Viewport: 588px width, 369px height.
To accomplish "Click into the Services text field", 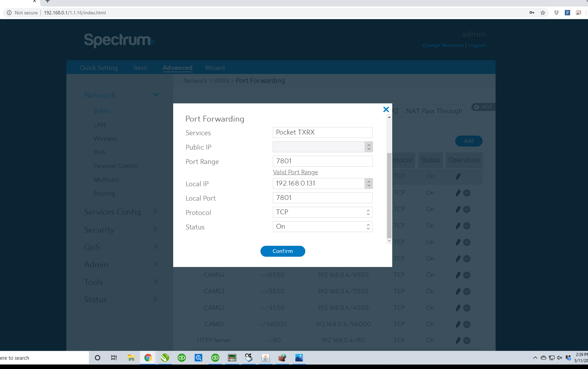I will point(322,132).
